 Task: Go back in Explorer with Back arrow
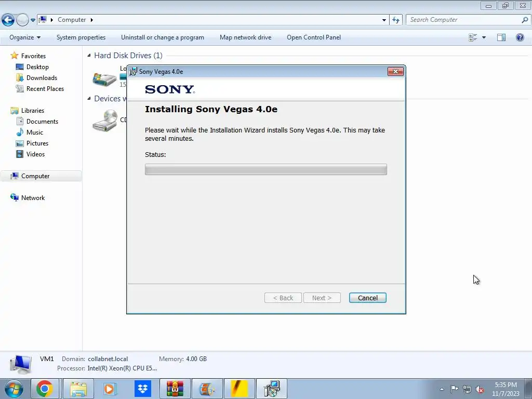click(8, 20)
